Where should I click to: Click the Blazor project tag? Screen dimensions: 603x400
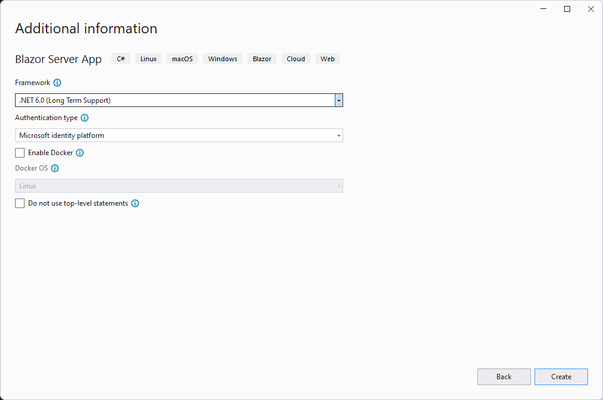[262, 59]
